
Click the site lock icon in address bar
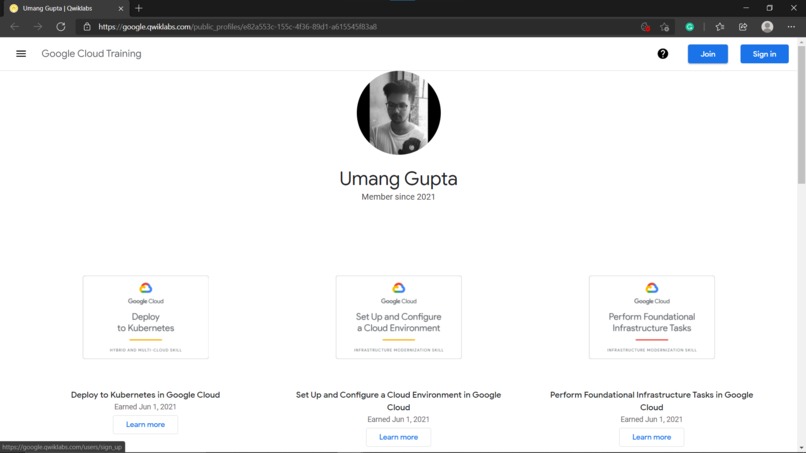(x=87, y=27)
